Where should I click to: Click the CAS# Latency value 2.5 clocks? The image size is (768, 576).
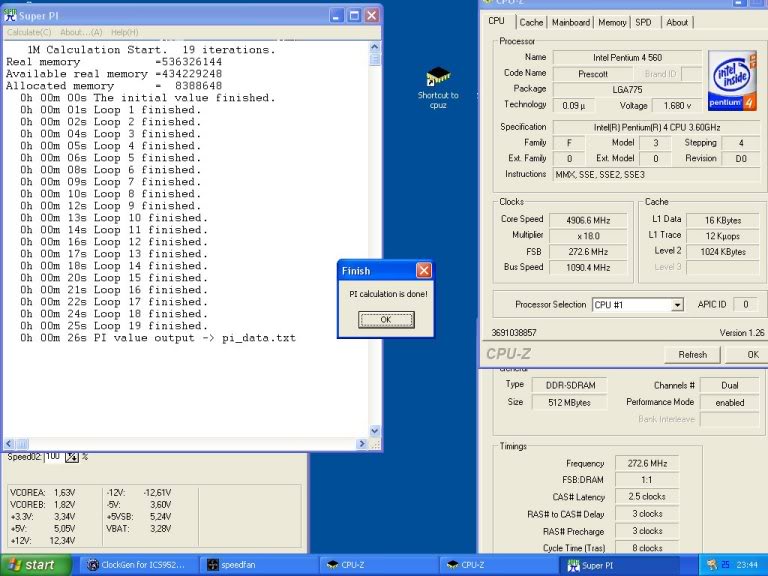click(x=647, y=497)
